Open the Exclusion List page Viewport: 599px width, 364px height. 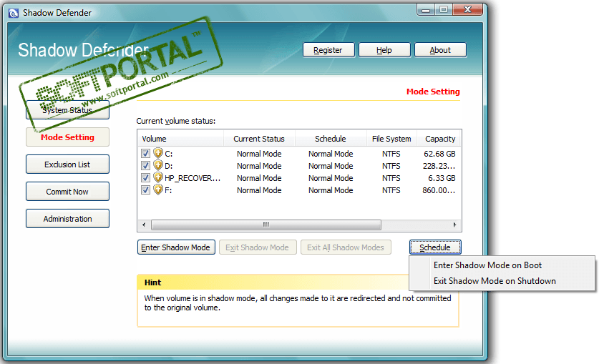pyautogui.click(x=67, y=164)
